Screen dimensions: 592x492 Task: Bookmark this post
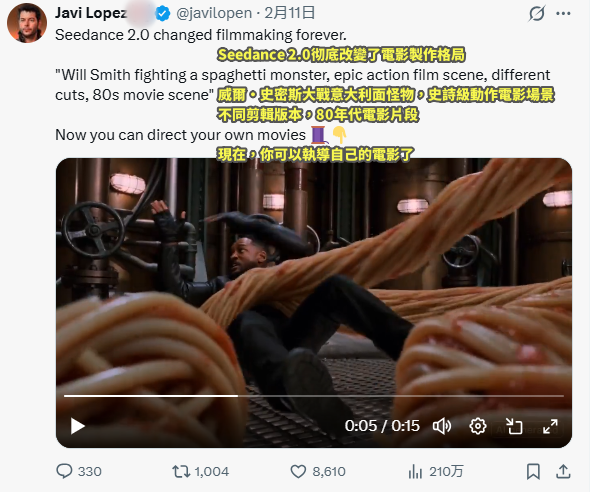pyautogui.click(x=533, y=471)
